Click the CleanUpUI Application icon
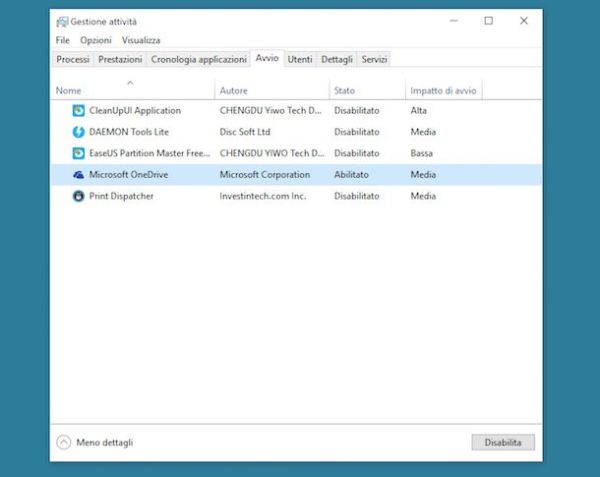 tap(79, 110)
